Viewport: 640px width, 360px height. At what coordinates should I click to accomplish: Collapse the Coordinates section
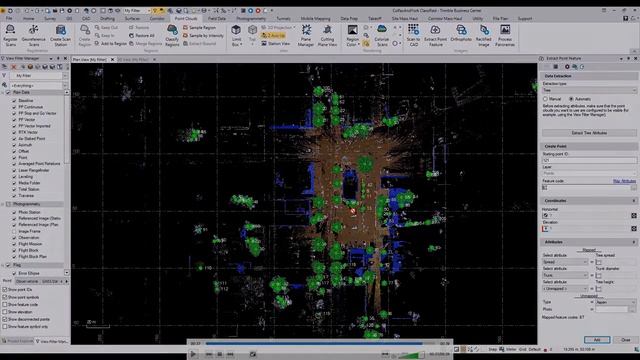coord(634,201)
